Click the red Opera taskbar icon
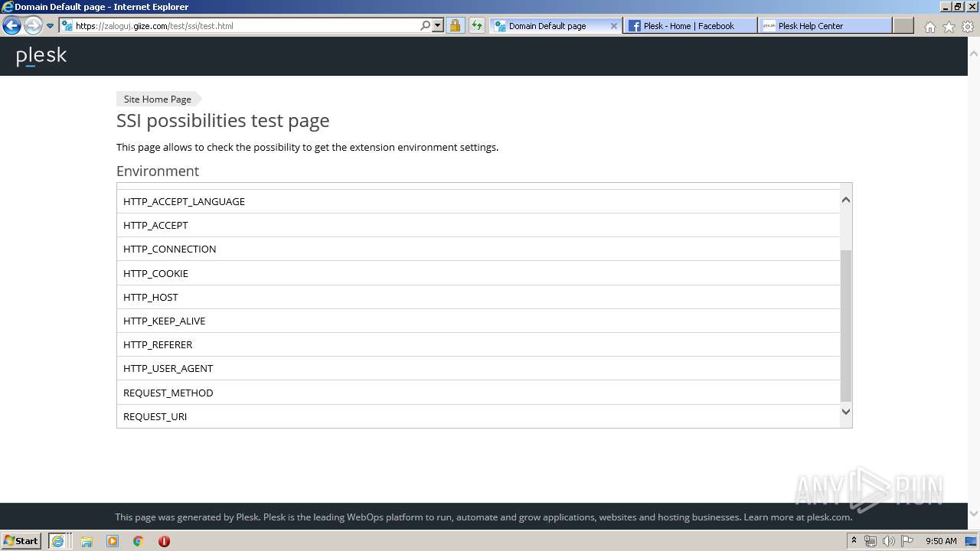The image size is (980, 551). pyautogui.click(x=164, y=541)
